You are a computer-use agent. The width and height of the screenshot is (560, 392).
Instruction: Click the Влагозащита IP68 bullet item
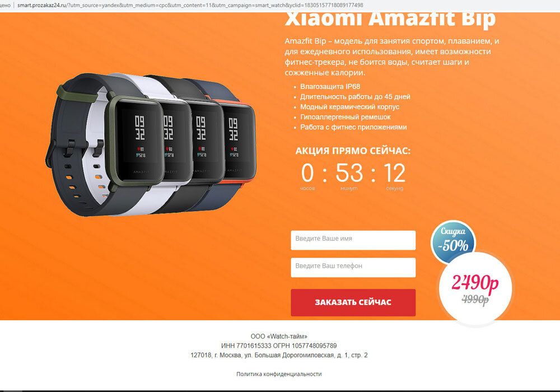click(x=330, y=86)
